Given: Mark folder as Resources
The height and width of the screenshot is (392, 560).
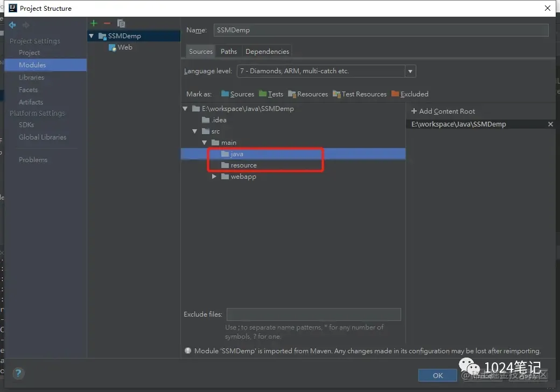Looking at the screenshot, I should coord(308,94).
